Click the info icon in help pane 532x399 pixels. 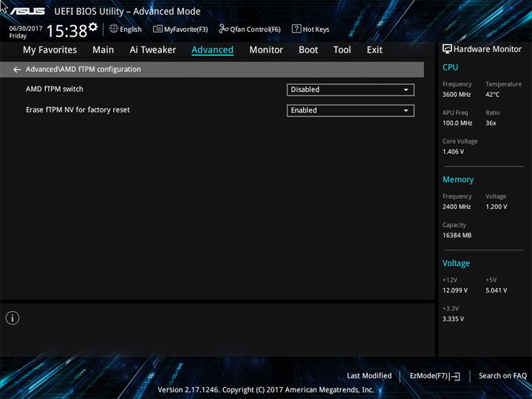coord(13,318)
